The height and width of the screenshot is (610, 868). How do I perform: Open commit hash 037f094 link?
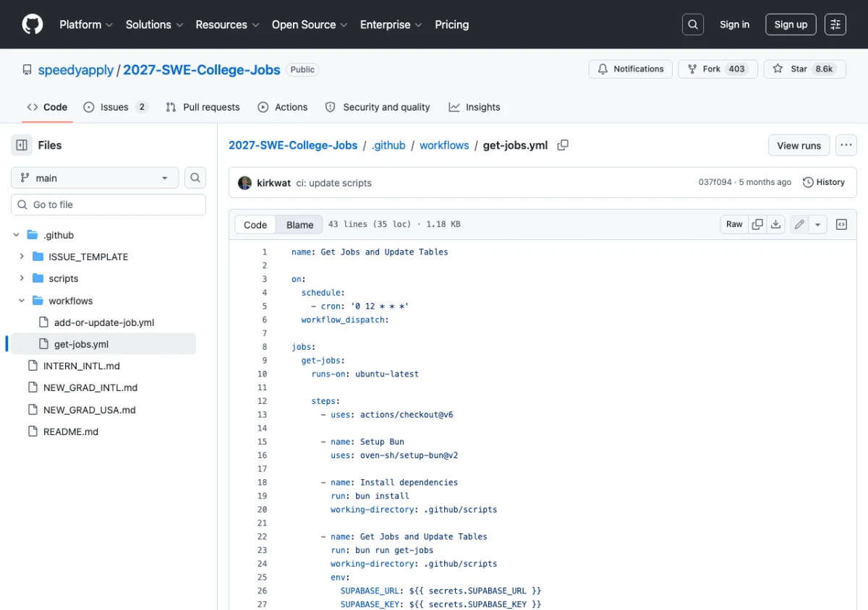715,182
